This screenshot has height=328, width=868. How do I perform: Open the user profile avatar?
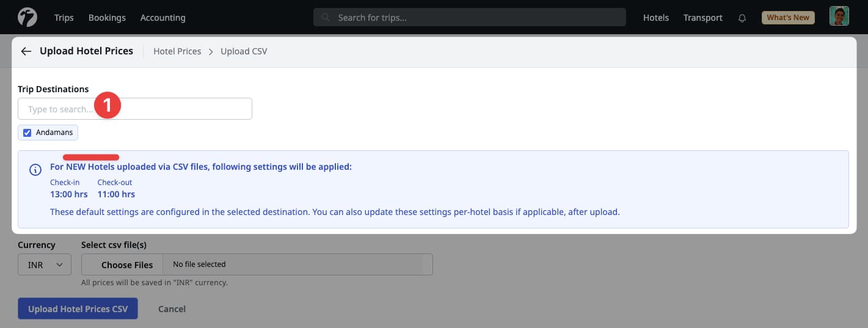[839, 16]
